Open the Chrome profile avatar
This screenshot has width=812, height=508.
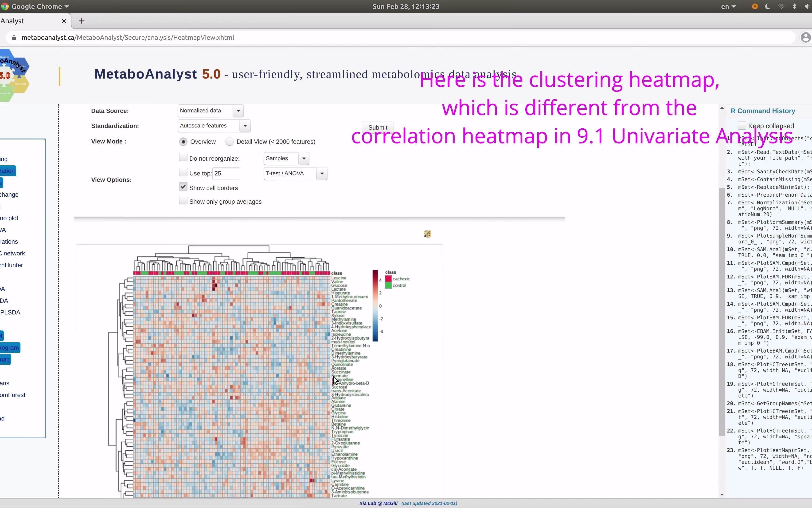pyautogui.click(x=806, y=37)
